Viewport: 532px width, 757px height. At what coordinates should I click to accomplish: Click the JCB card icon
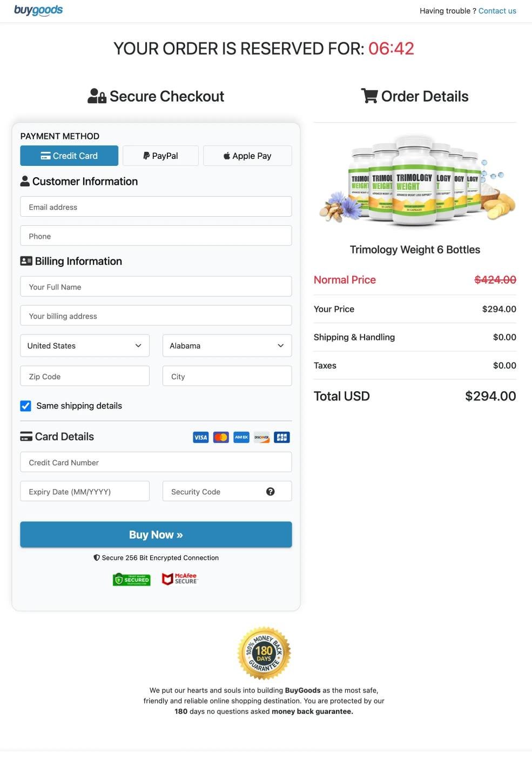pyautogui.click(x=281, y=437)
